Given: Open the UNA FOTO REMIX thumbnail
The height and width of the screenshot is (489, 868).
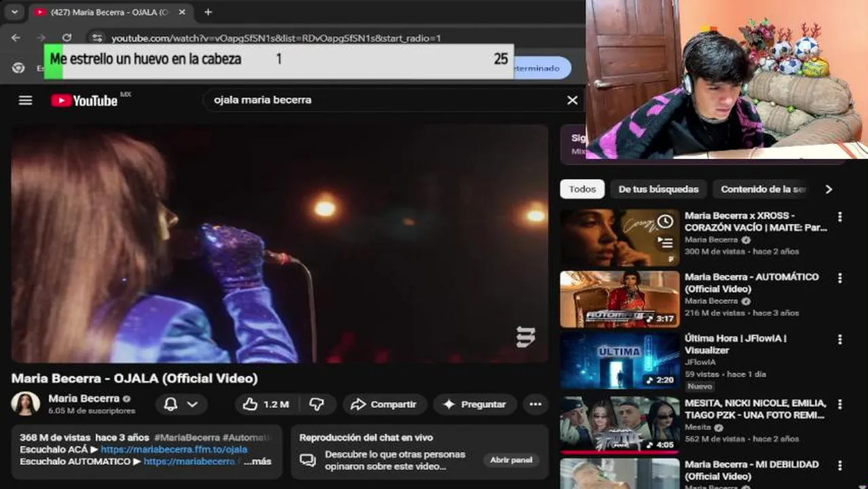Looking at the screenshot, I should pos(619,425).
